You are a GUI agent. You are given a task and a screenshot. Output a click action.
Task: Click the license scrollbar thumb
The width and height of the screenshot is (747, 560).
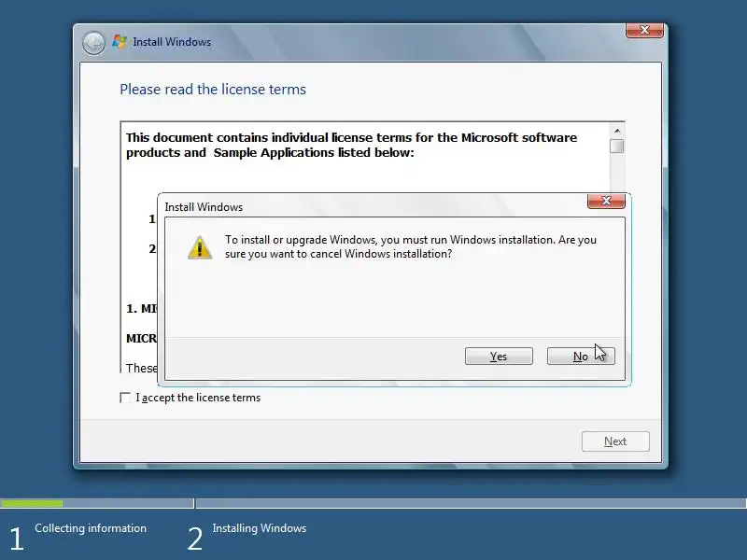[617, 147]
